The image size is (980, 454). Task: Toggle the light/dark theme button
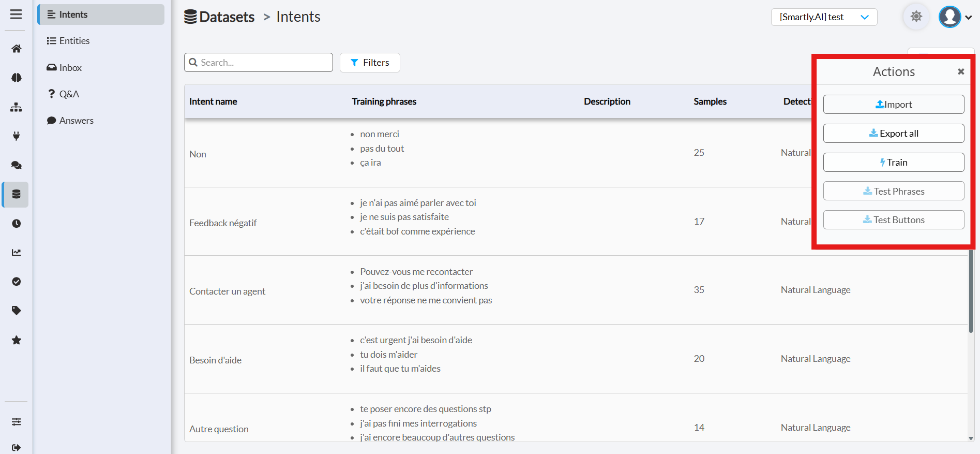916,17
